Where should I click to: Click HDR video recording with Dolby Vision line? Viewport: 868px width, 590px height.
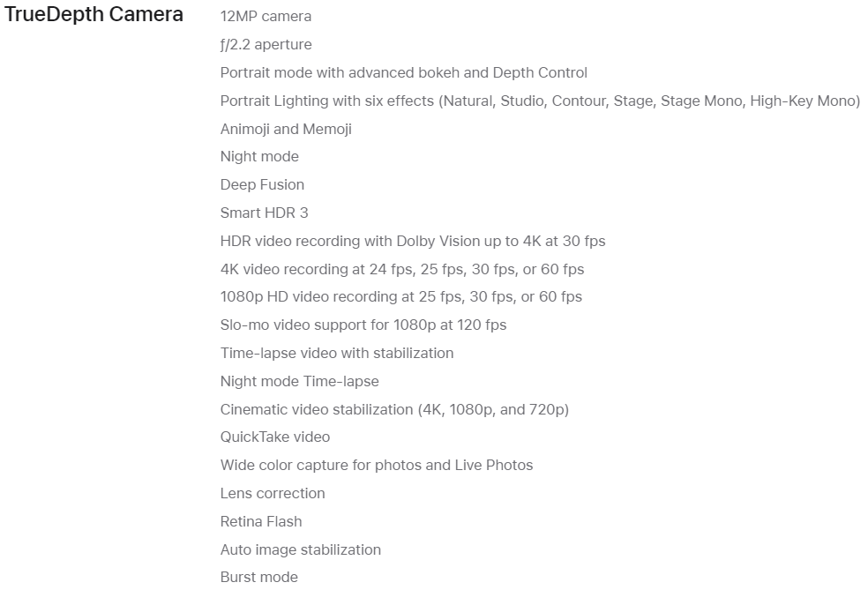tap(413, 241)
